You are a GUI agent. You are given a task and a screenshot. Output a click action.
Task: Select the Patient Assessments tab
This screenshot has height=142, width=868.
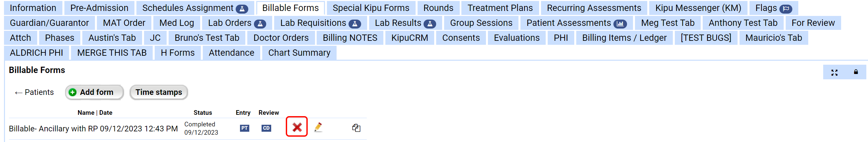coord(576,23)
